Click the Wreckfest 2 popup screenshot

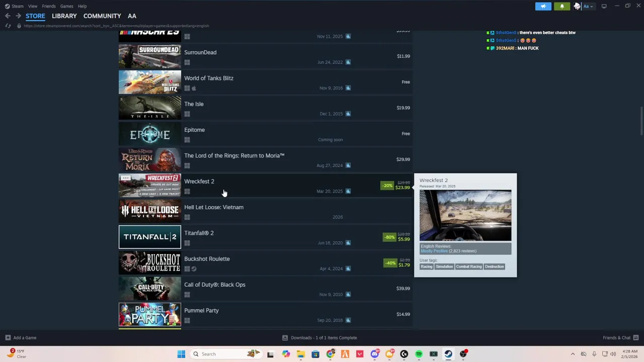(x=465, y=215)
